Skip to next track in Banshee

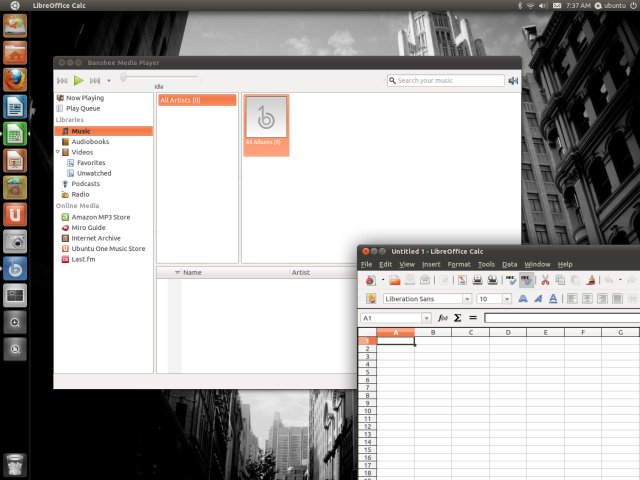click(x=95, y=81)
